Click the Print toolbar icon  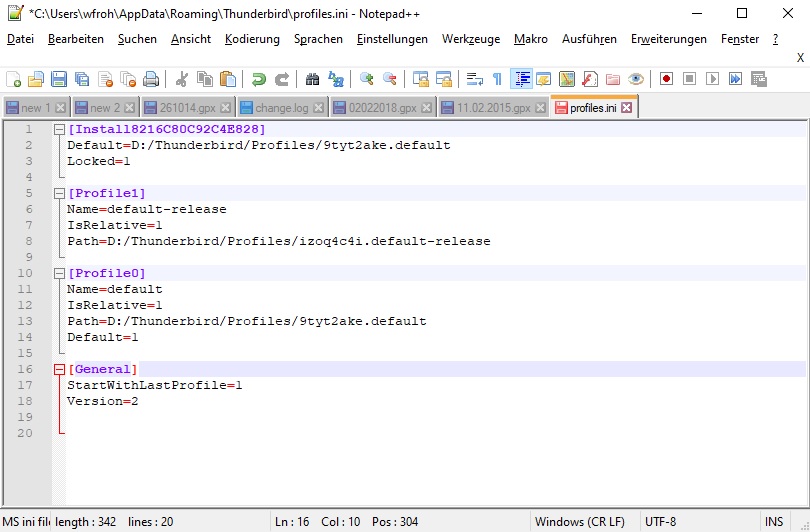pyautogui.click(x=151, y=79)
